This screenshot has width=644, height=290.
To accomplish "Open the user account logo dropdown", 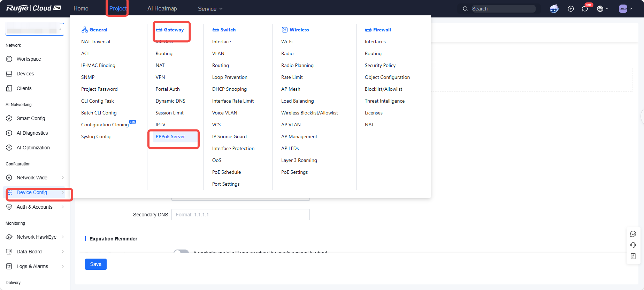I will click(625, 9).
